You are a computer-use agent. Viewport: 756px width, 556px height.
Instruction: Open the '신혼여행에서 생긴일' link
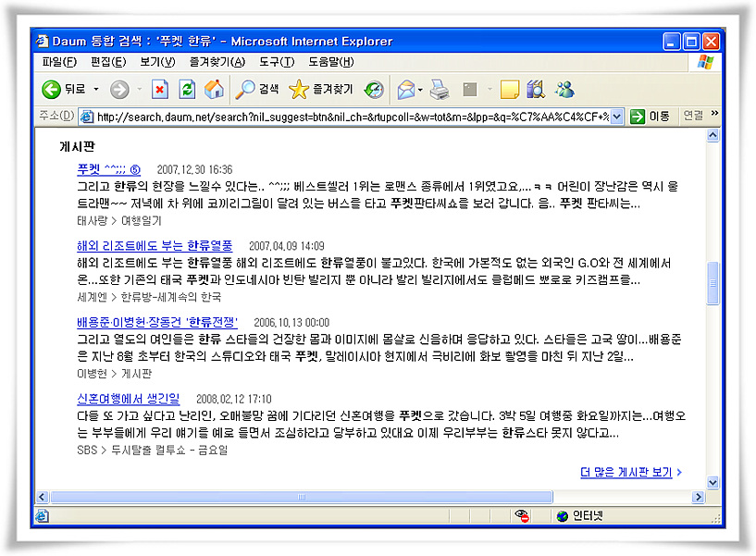129,399
